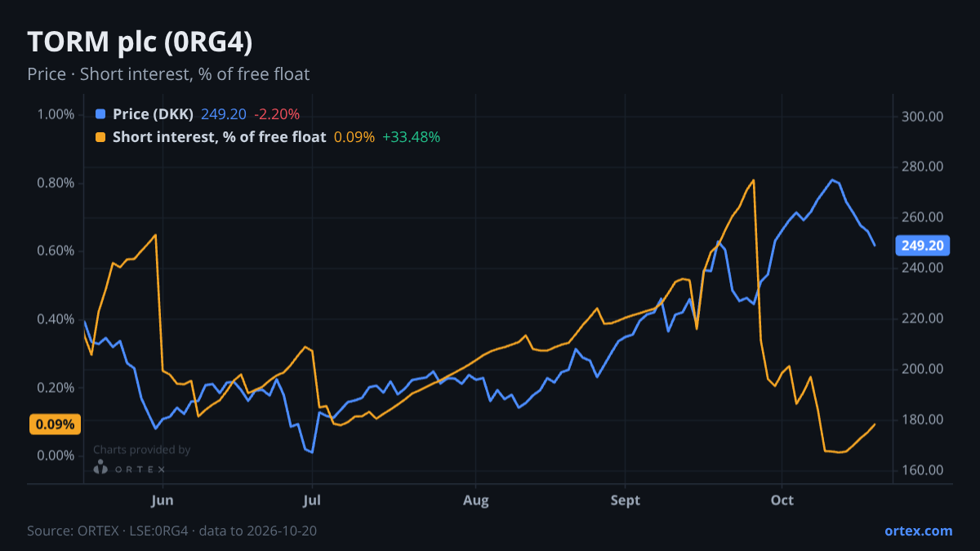Click the subtitle 'Price · Short interest, % of free float'

coord(168,74)
